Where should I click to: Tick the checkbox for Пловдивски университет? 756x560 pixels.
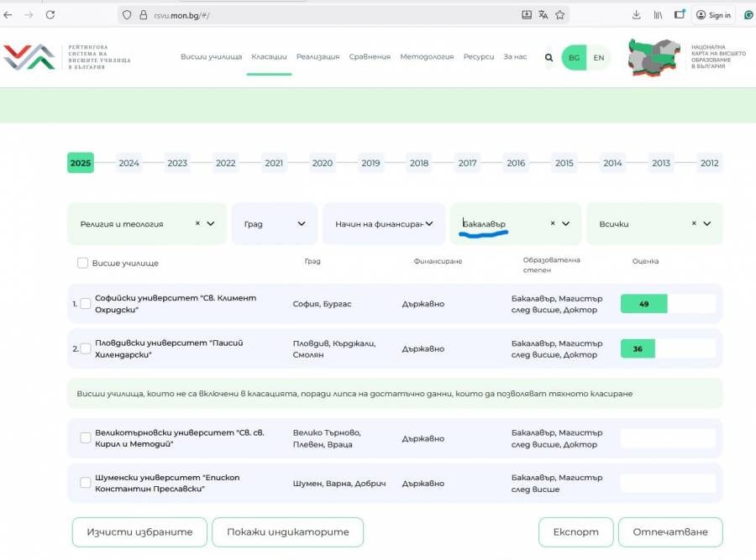click(x=86, y=348)
